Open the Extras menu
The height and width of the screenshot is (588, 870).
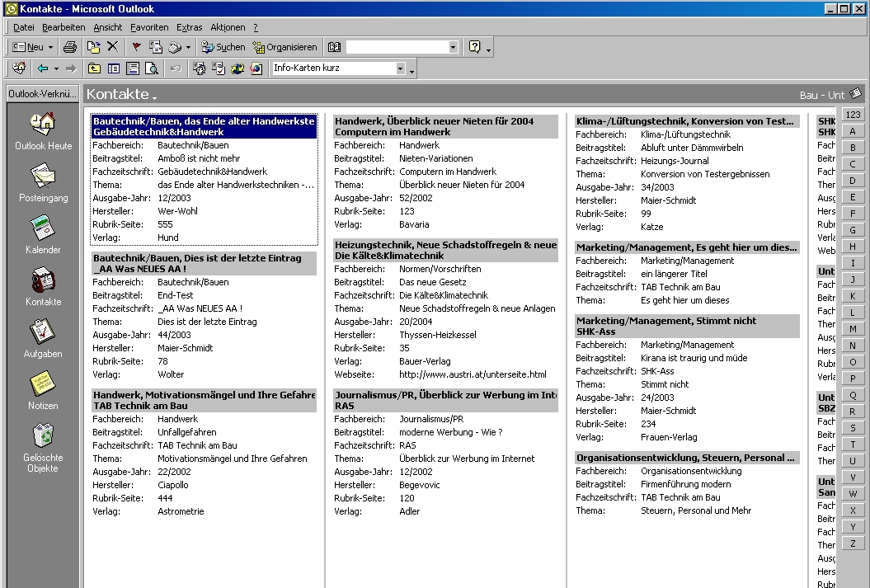(x=189, y=26)
